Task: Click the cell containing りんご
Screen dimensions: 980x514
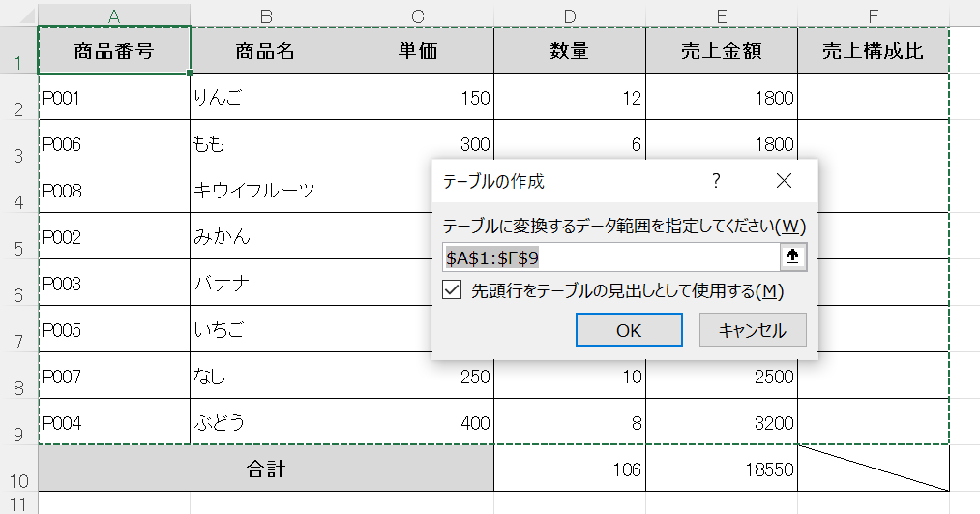Action: click(x=266, y=97)
